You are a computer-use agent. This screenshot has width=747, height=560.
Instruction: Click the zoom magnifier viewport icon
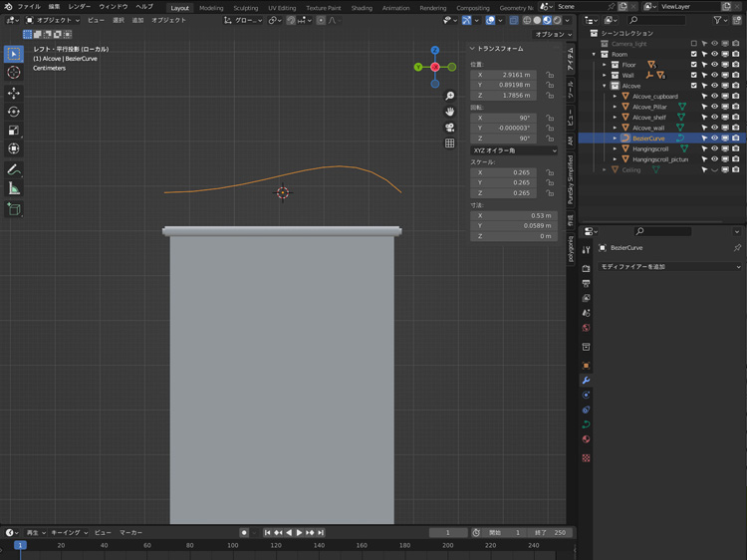pyautogui.click(x=450, y=97)
